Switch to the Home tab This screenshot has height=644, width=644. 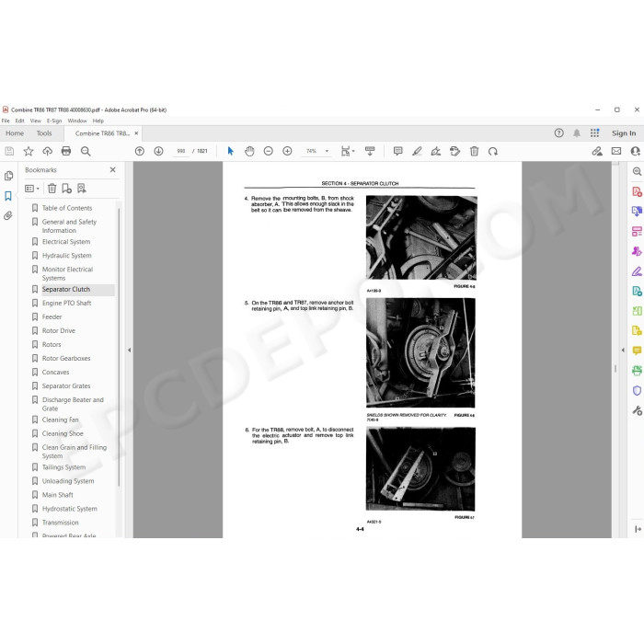15,133
